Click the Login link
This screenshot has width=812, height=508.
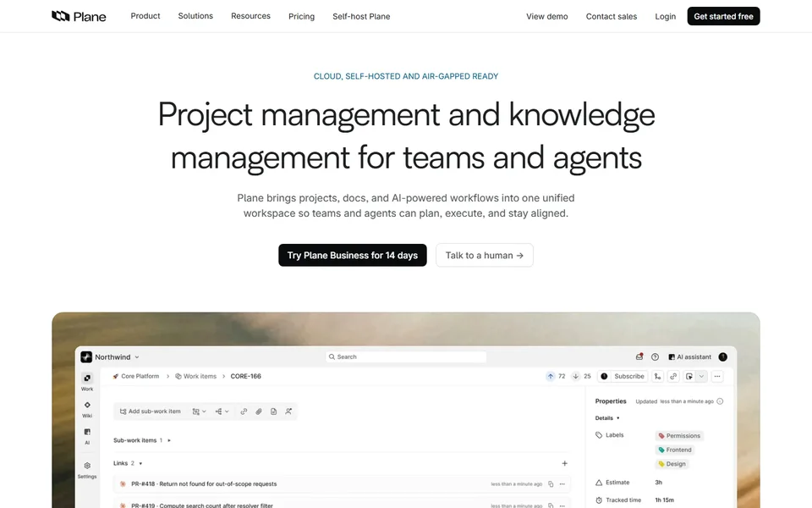pos(665,17)
